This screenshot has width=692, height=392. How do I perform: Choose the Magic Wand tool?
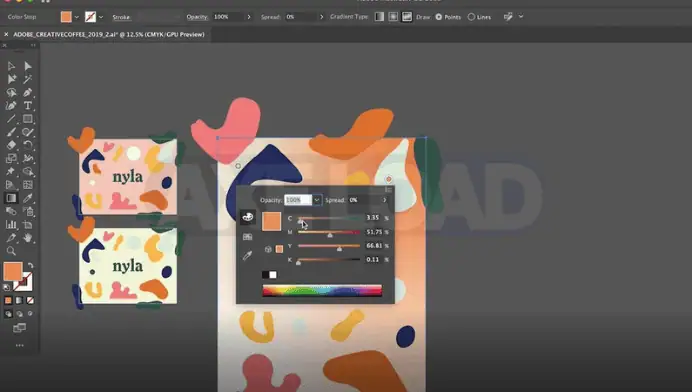28,79
